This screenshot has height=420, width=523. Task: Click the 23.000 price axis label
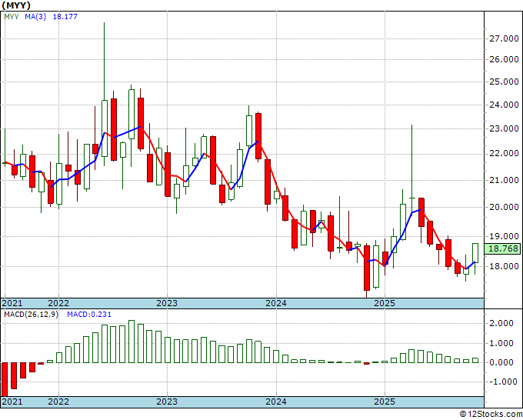coord(504,128)
